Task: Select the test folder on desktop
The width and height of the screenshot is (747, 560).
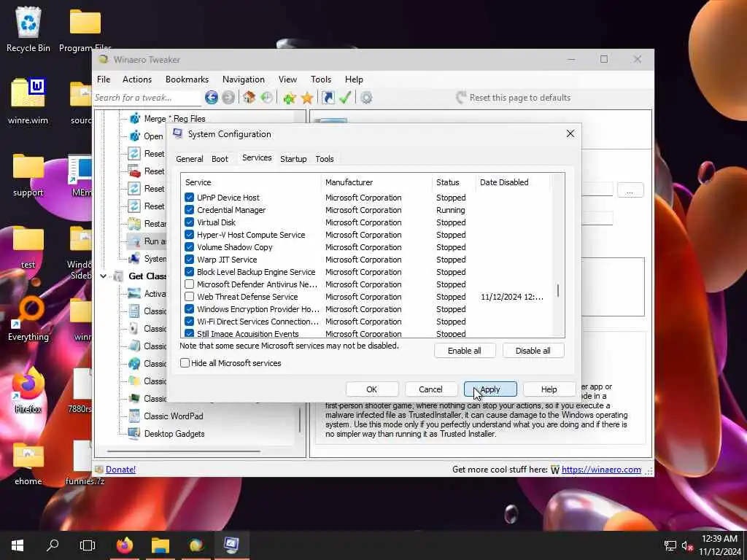Action: tap(28, 246)
